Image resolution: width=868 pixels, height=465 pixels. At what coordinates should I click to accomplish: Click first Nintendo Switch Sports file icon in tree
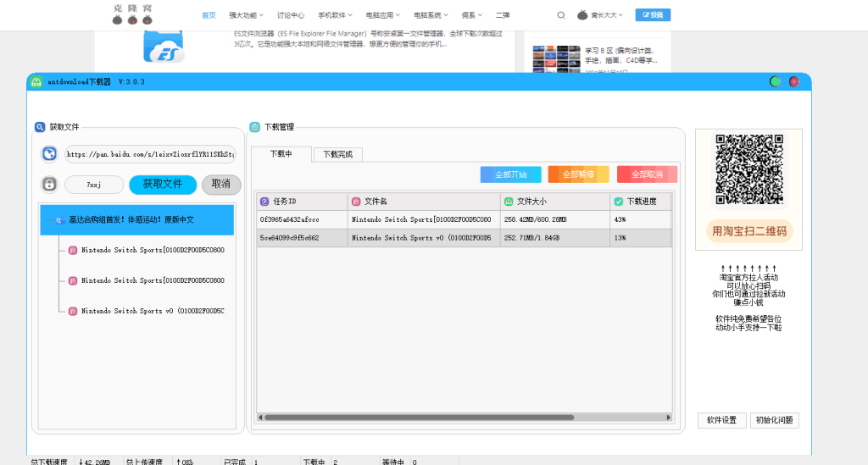(x=73, y=251)
